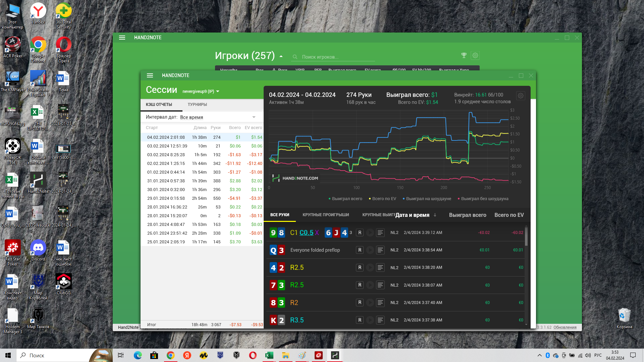Viewport: 644px width, 362px height.
Task: Select session 29.01.2024 0:15:58
Action: 202,198
